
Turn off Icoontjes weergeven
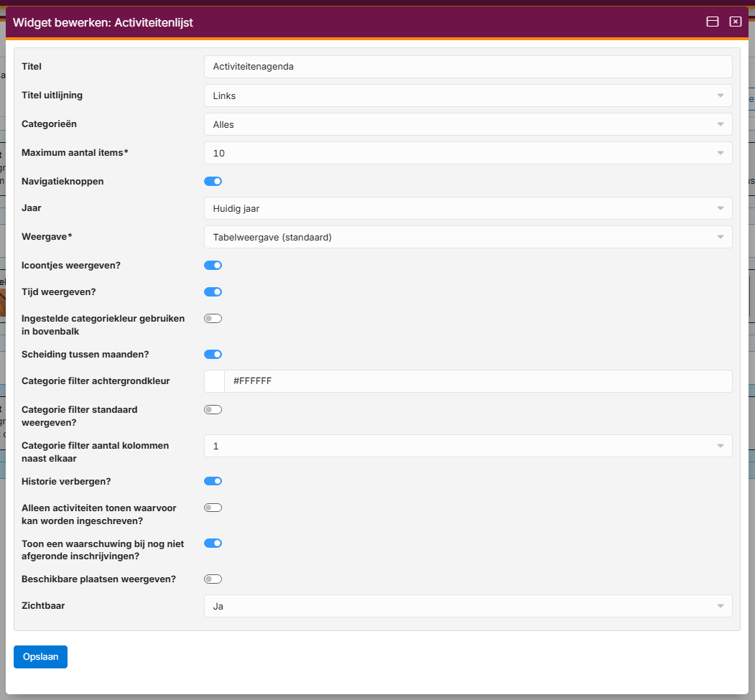pyautogui.click(x=213, y=265)
